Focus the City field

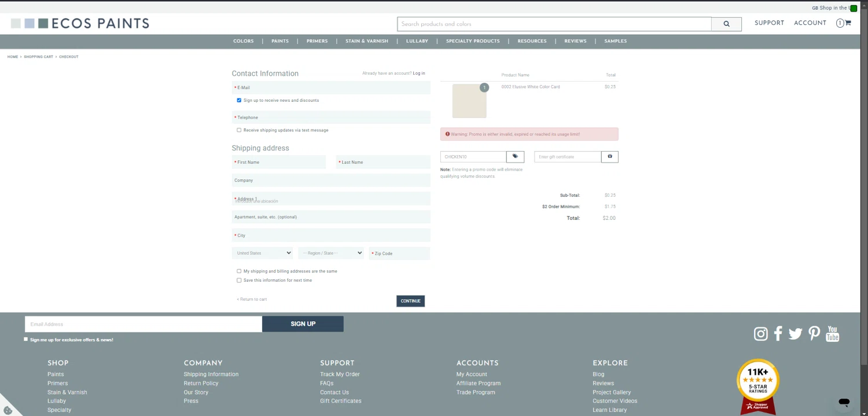pos(331,235)
